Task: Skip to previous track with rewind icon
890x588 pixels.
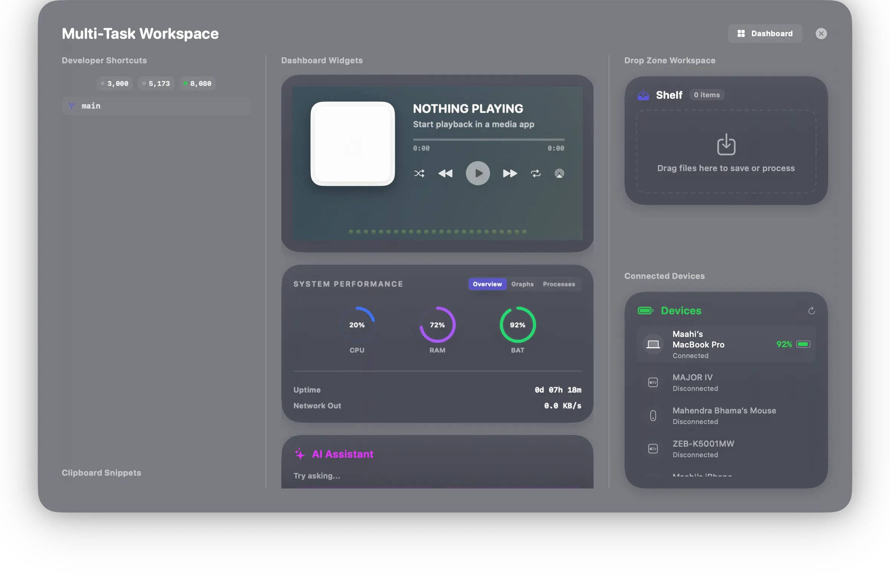Action: pos(445,173)
